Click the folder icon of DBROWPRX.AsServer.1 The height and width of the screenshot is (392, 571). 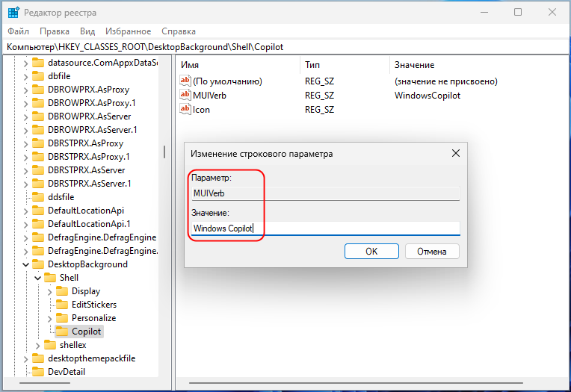tap(38, 130)
